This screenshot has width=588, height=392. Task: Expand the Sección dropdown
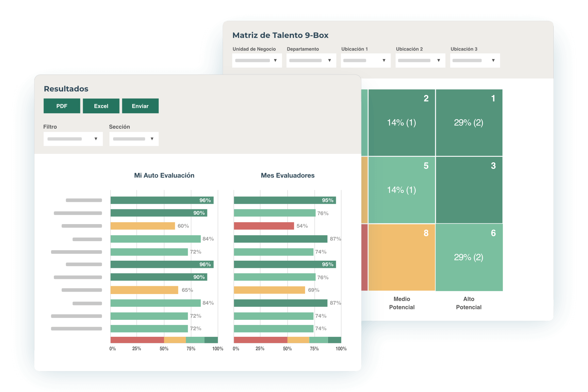134,139
